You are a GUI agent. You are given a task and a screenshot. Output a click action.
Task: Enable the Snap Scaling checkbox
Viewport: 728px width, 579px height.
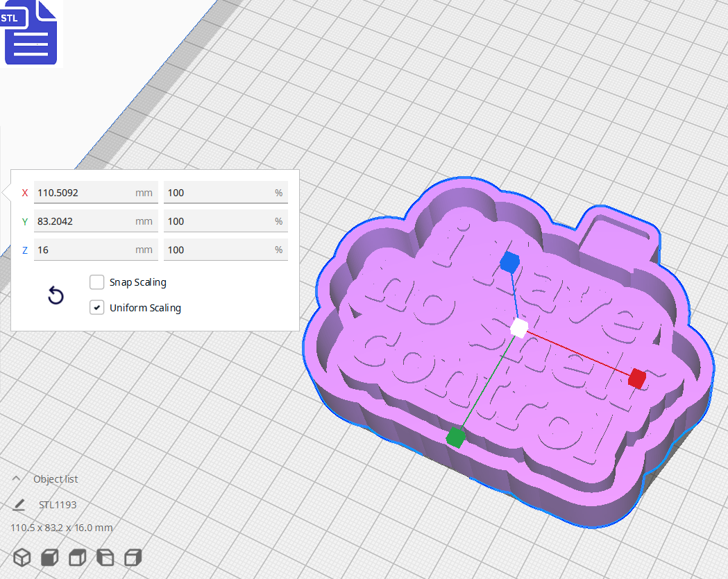click(x=96, y=282)
